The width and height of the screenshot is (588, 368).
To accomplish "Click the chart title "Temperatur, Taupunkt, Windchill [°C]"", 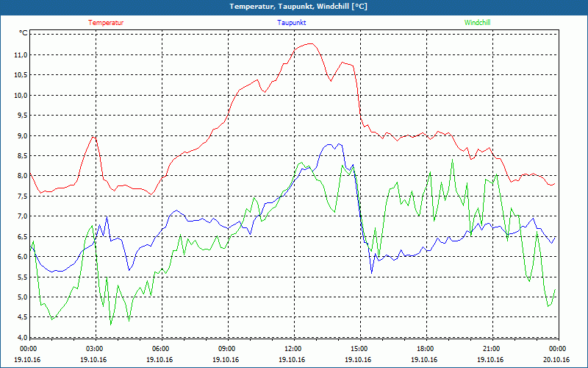I will 298,7.
